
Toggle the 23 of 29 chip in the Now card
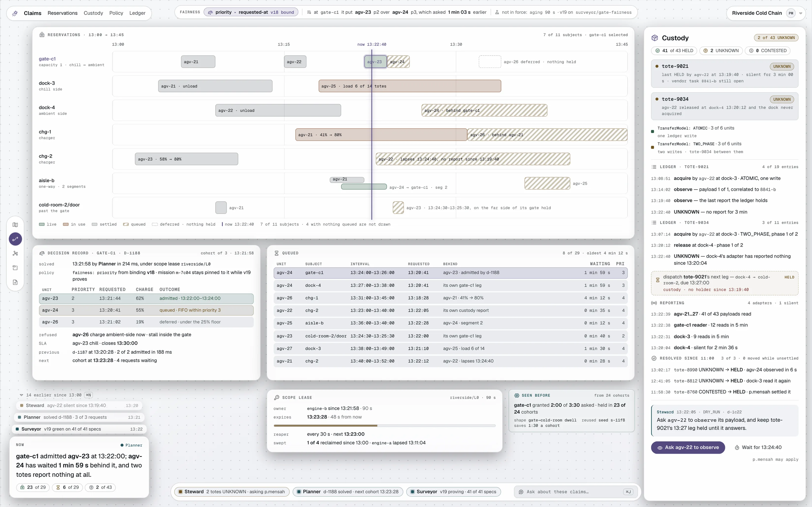[x=33, y=487]
